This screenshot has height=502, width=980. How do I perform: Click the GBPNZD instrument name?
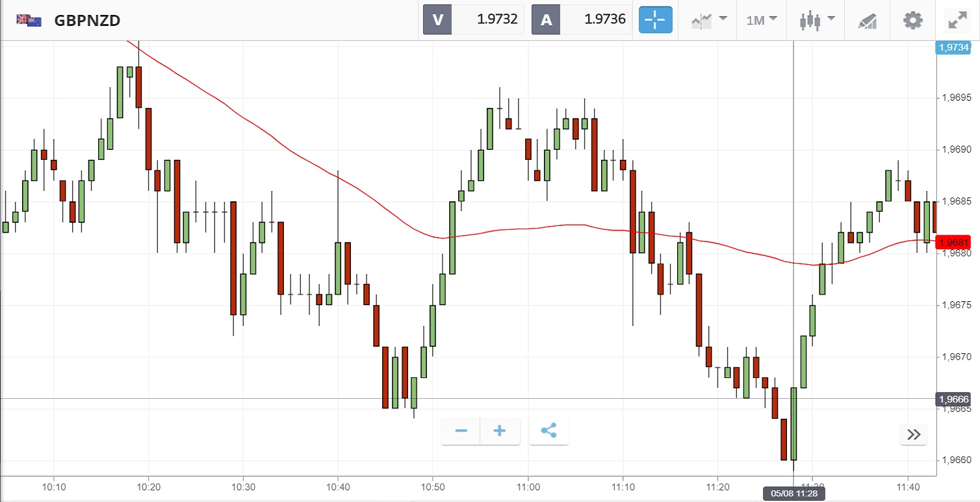87,20
